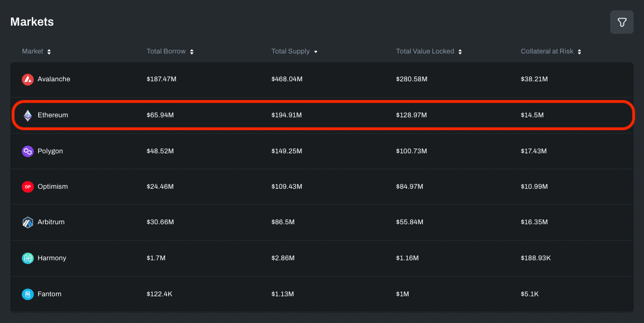Open the Harmony market name
The width and height of the screenshot is (644, 323).
point(52,258)
